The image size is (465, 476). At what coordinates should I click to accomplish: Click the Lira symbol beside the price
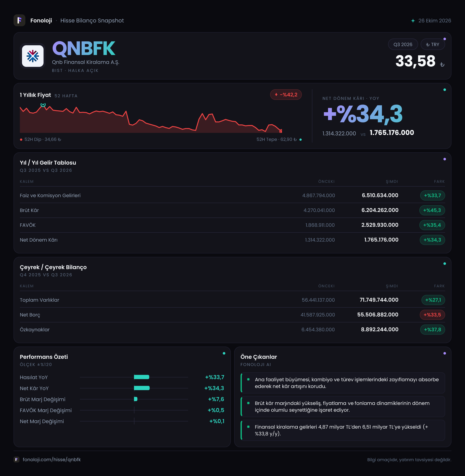pos(442,64)
